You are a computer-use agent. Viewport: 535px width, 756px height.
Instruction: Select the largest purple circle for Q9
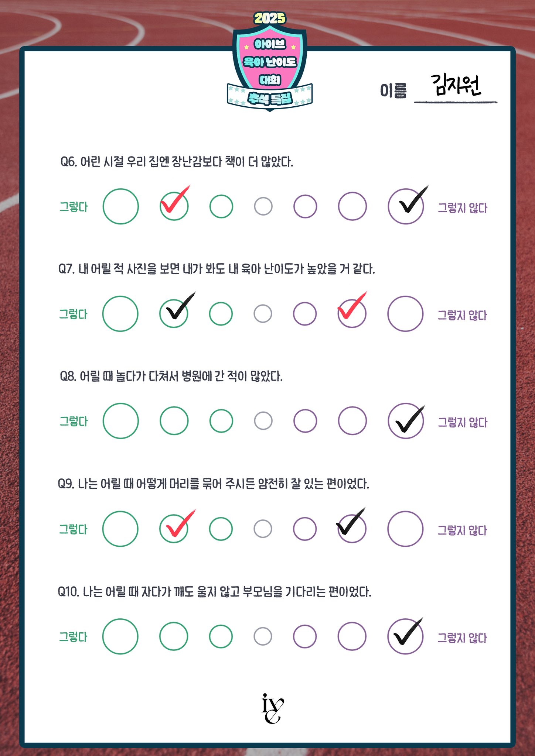(405, 529)
